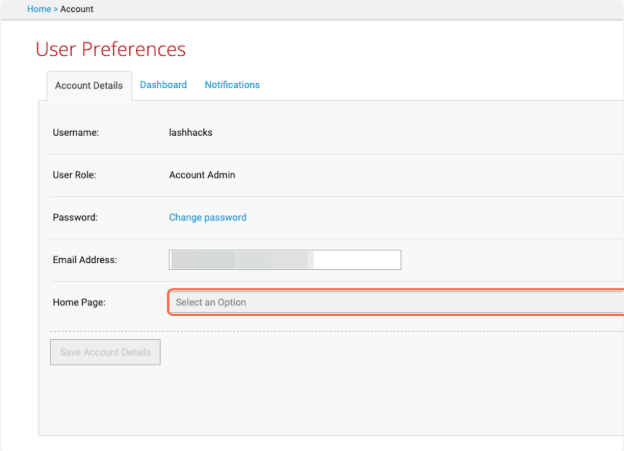The height and width of the screenshot is (451, 624).
Task: Click the 'Account Admin' role value
Action: [202, 175]
